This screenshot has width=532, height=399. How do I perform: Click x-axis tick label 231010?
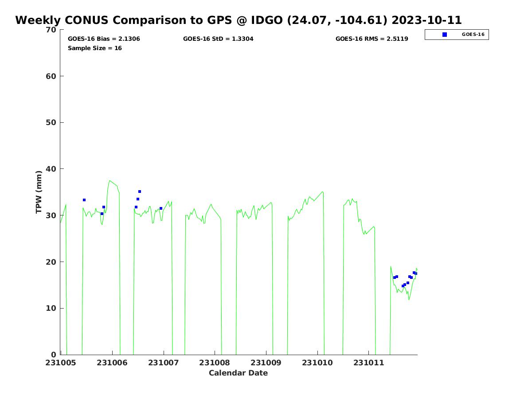pyautogui.click(x=317, y=363)
